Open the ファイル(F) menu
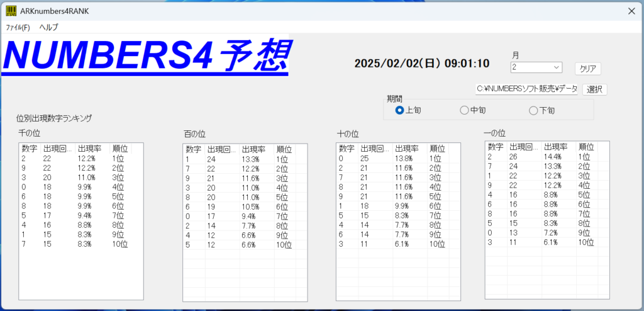Image resolution: width=644 pixels, height=311 pixels. pyautogui.click(x=18, y=28)
